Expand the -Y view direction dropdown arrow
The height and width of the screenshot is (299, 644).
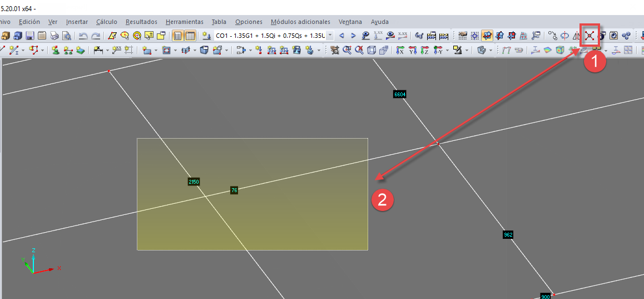(x=447, y=50)
